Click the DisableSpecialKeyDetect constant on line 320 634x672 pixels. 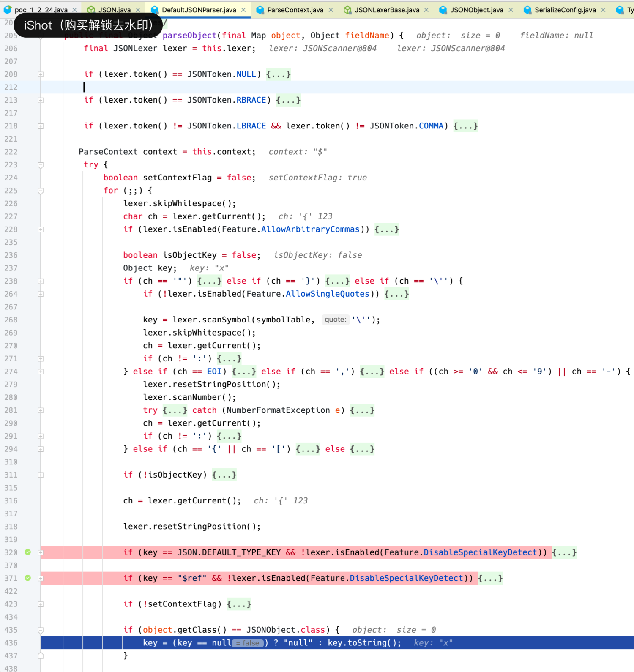480,552
